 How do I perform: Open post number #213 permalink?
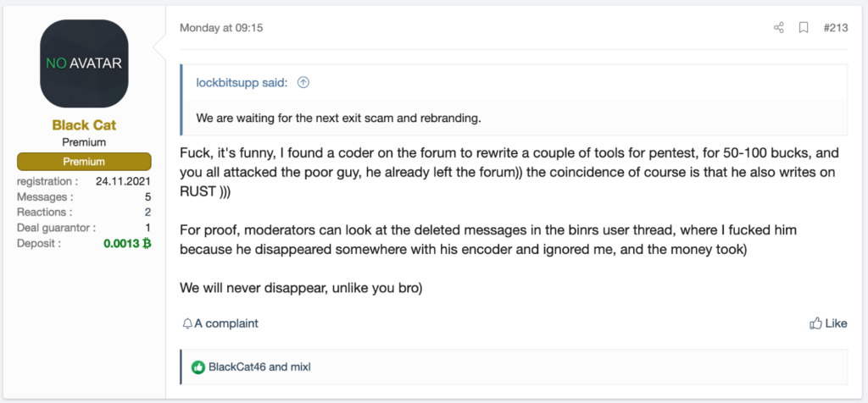pos(835,28)
